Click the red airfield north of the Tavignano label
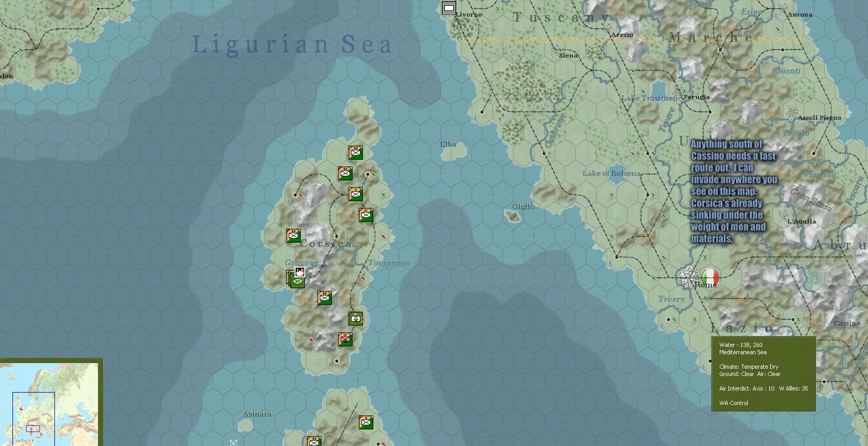This screenshot has height=446, width=868. (384, 237)
